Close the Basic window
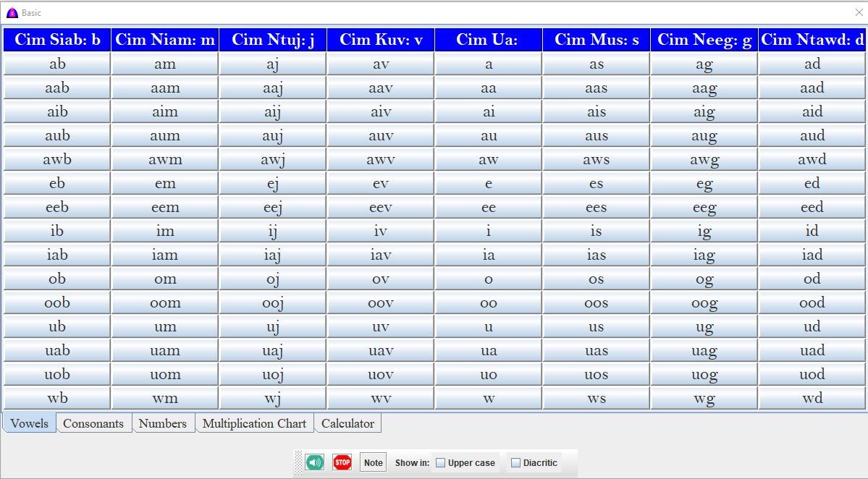This screenshot has width=868, height=479. [859, 13]
